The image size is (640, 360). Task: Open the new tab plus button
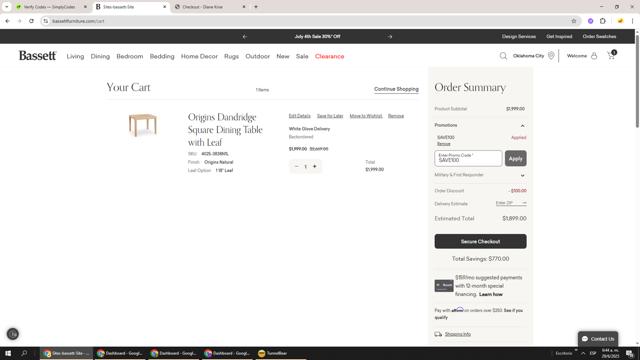point(256,7)
